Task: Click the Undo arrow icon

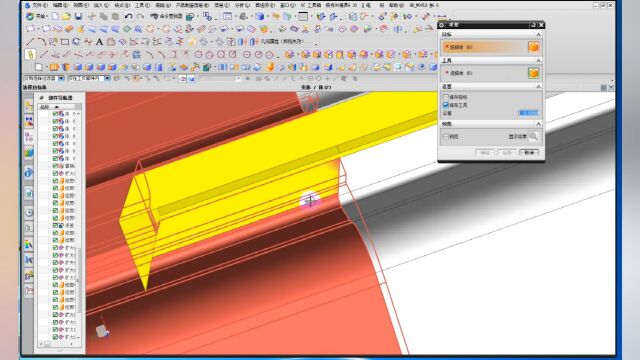Action: pyautogui.click(x=128, y=16)
